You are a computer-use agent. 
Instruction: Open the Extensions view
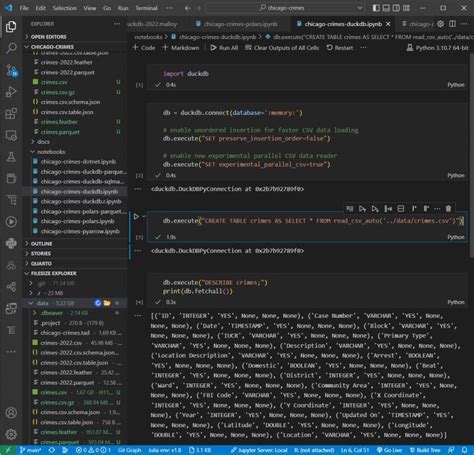[x=11, y=114]
